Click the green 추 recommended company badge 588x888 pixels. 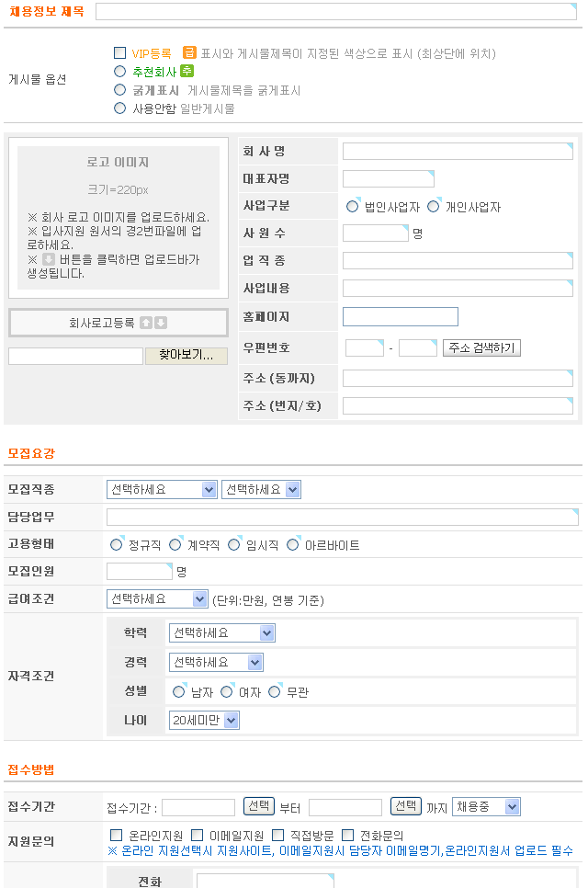point(187,71)
